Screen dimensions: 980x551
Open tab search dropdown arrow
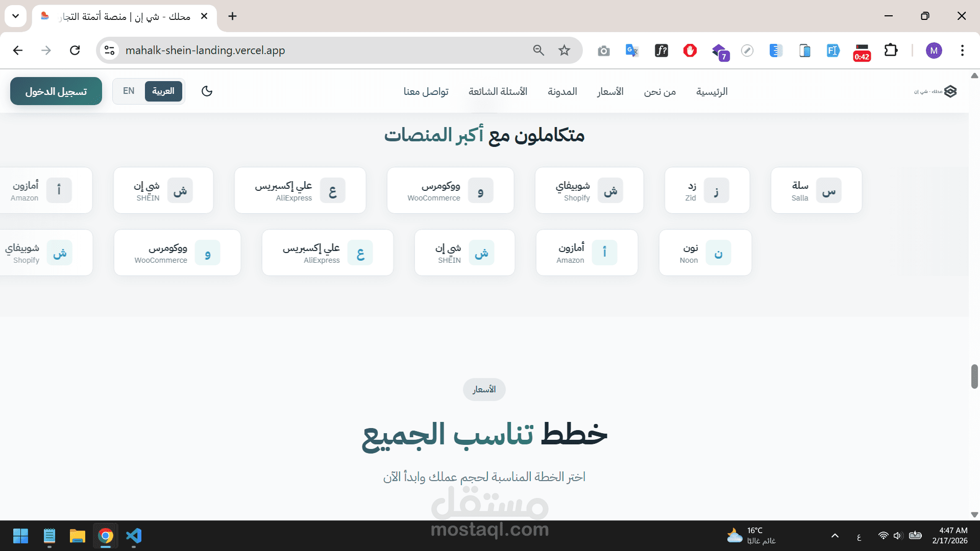(x=15, y=16)
